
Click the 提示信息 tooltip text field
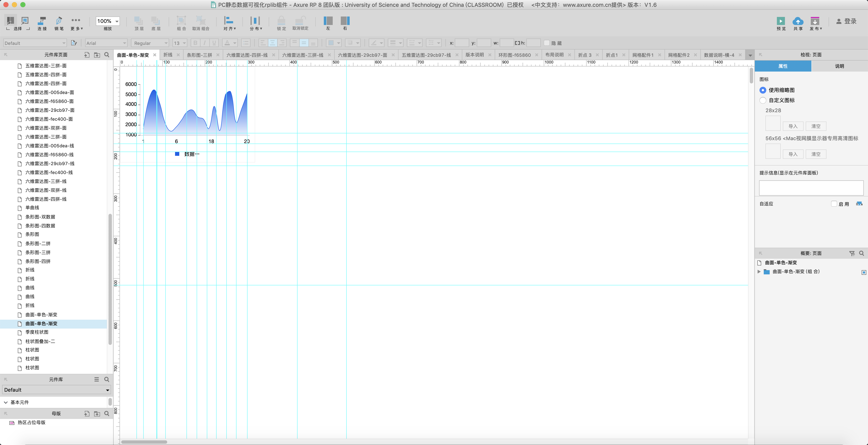[811, 188]
